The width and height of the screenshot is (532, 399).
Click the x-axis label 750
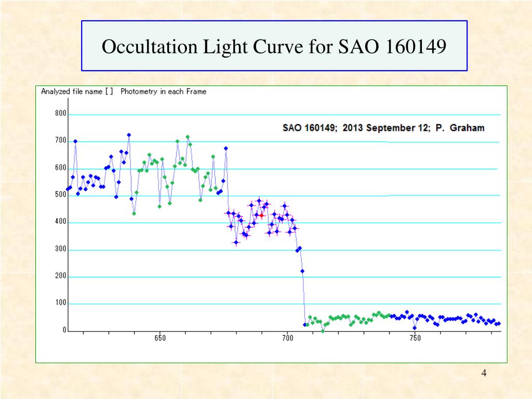415,338
